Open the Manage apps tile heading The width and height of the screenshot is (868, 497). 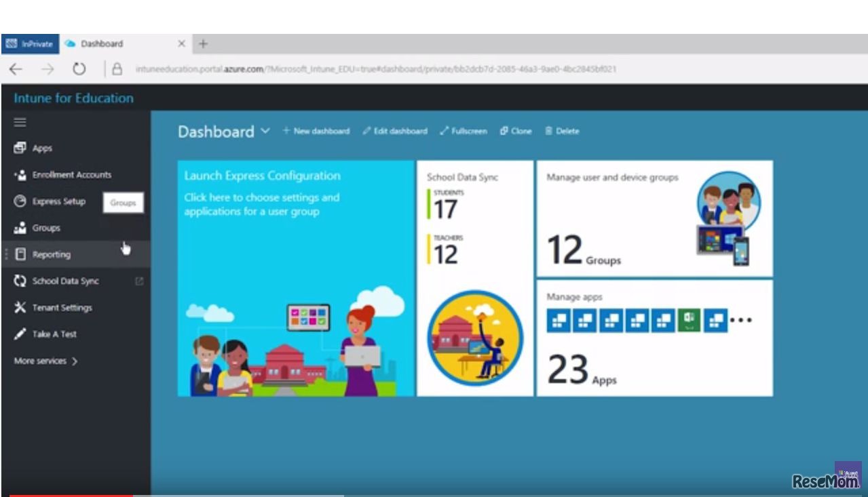(574, 297)
